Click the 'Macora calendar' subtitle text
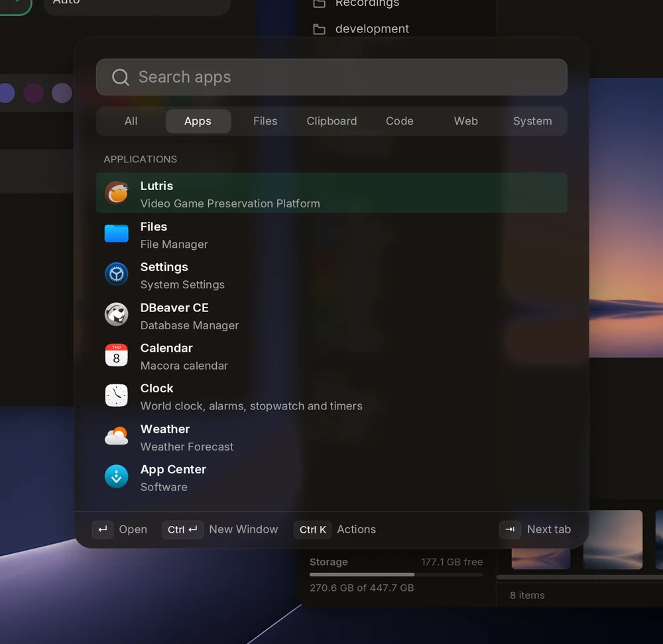Screen dimensions: 663x644 (x=184, y=366)
